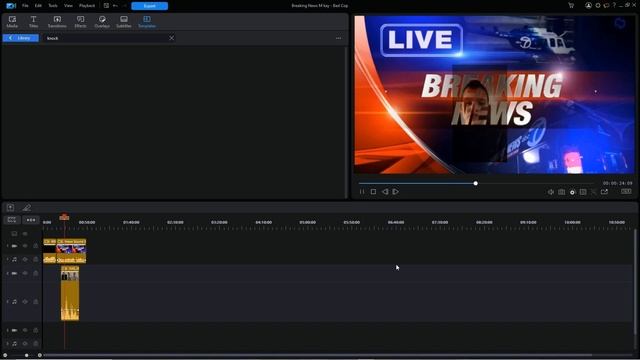Click the timeline zoom slider handle
Viewport: 640px width, 360px height.
(x=27, y=355)
